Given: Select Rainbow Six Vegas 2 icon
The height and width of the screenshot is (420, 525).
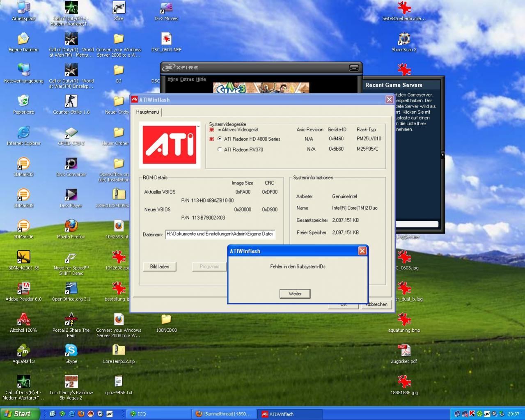Looking at the screenshot, I should [71, 388].
